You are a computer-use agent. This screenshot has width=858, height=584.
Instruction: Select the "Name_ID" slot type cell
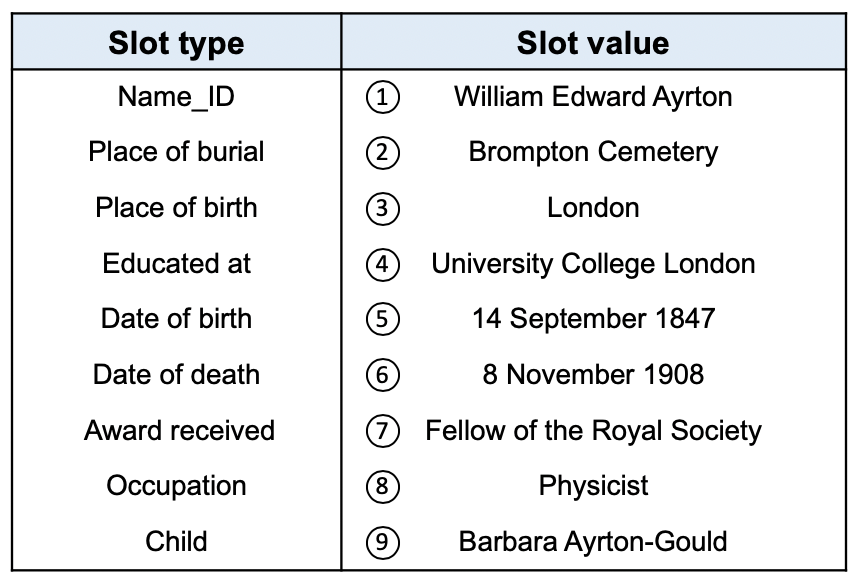[176, 97]
